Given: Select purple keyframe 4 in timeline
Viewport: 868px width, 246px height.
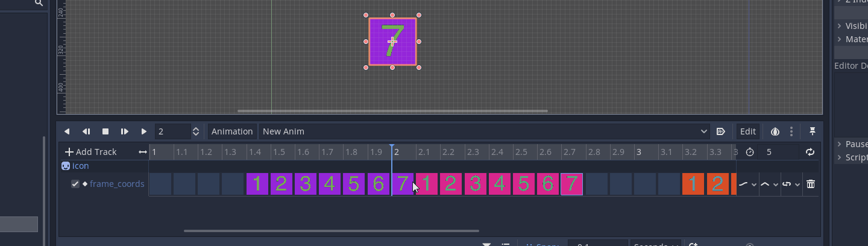Looking at the screenshot, I should (330, 184).
